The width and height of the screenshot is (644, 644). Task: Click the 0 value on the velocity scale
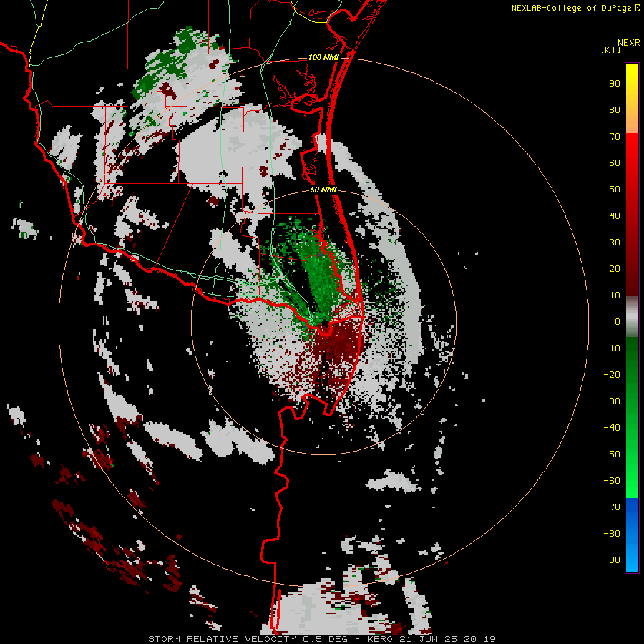coord(618,322)
